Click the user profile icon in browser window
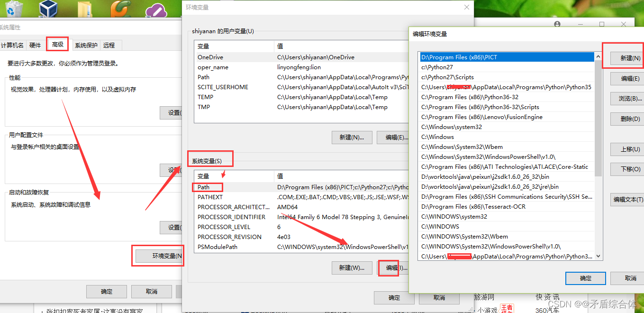The width and height of the screenshot is (644, 313). coord(557,24)
